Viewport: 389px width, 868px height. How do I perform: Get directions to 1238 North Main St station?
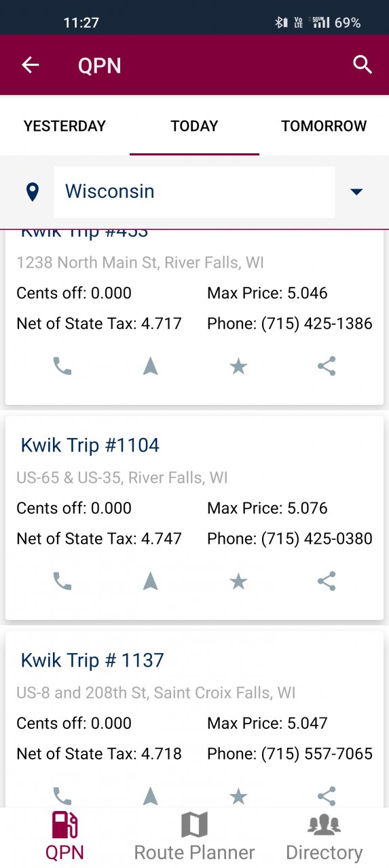tap(151, 366)
